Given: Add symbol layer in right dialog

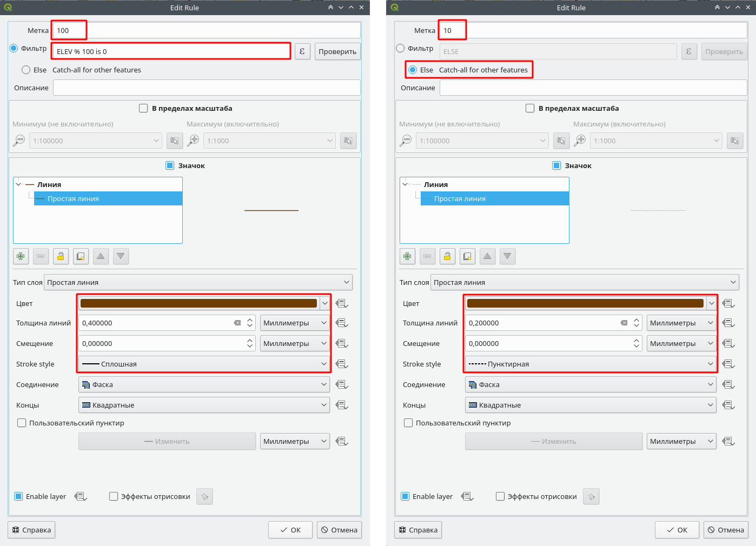Looking at the screenshot, I should click(407, 256).
